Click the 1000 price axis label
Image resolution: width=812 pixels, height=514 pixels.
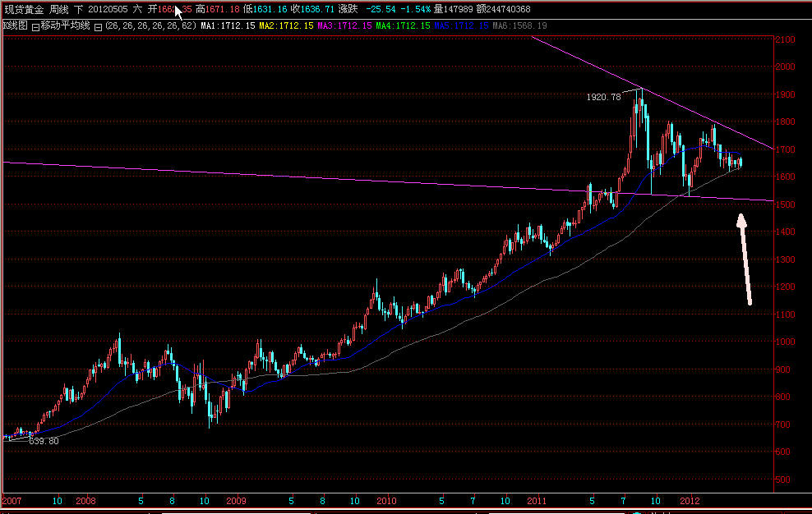pos(785,342)
